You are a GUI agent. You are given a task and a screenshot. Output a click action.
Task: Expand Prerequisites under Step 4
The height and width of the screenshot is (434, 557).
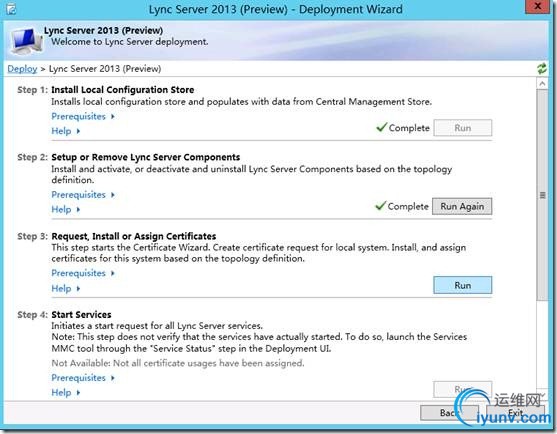(83, 378)
